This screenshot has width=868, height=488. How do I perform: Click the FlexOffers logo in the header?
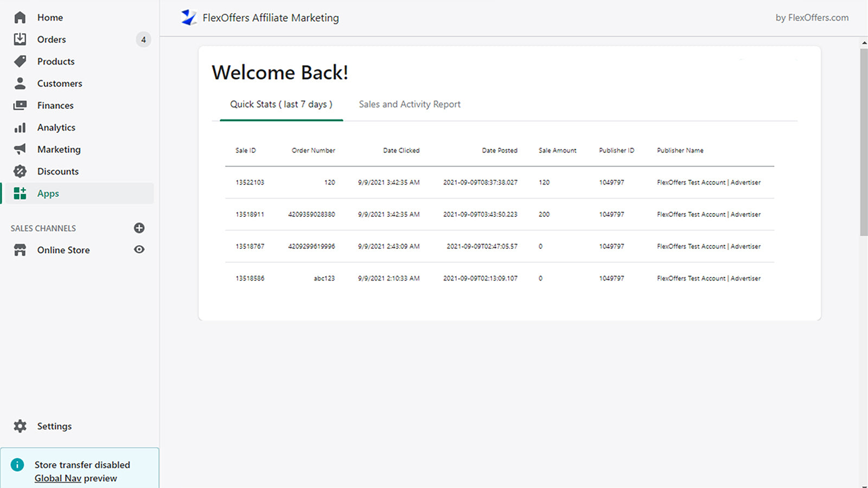coord(188,17)
